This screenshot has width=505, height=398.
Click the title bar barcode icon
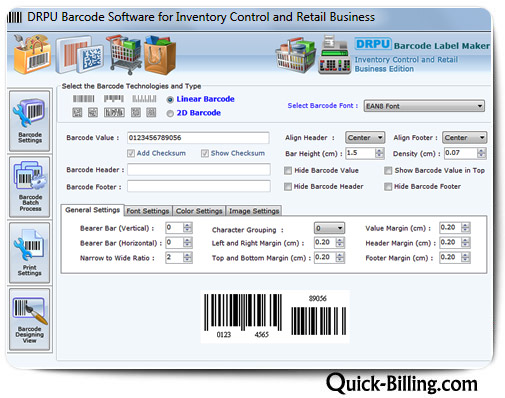tap(15, 17)
